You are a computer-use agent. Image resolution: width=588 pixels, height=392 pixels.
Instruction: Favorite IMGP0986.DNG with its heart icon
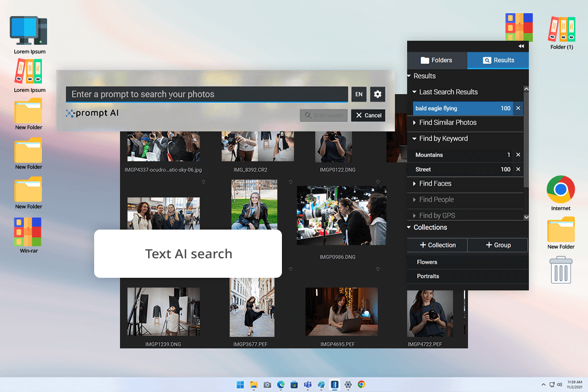tap(378, 182)
